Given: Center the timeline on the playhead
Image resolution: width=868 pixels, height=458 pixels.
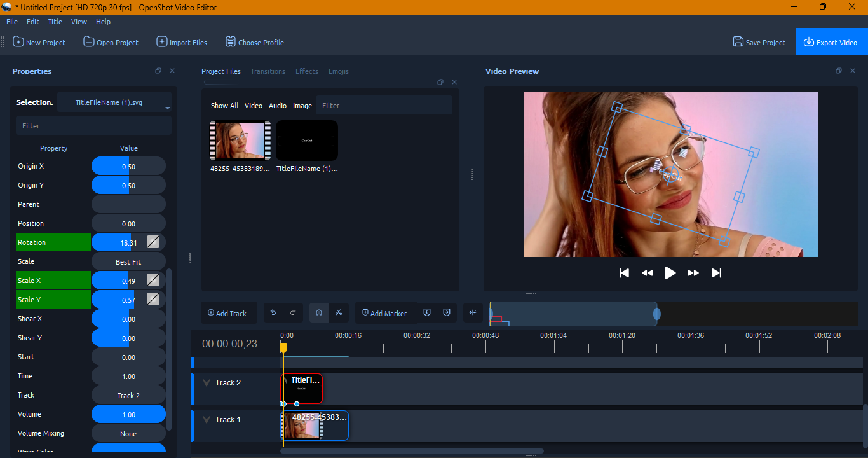Looking at the screenshot, I should point(473,312).
